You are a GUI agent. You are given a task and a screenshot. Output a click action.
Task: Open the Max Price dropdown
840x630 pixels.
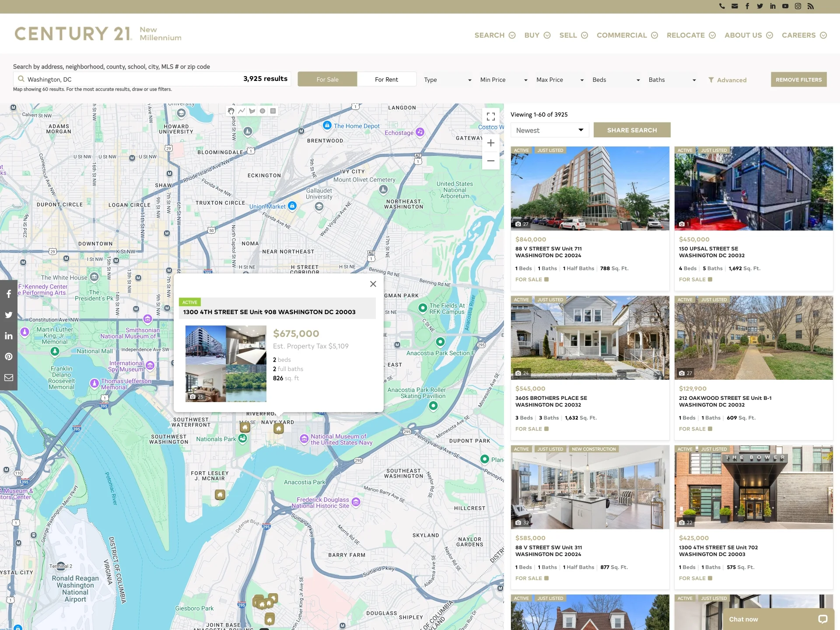pyautogui.click(x=560, y=80)
